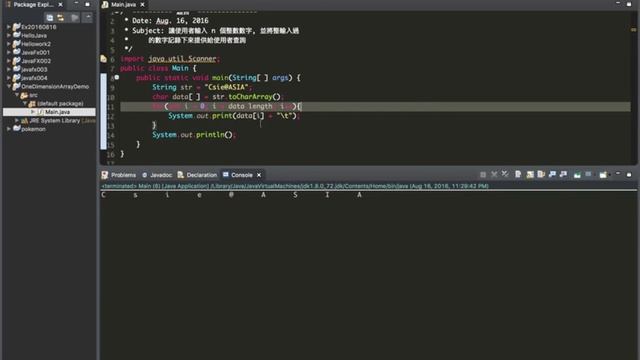Switch to the Javadoc tab

point(157,175)
